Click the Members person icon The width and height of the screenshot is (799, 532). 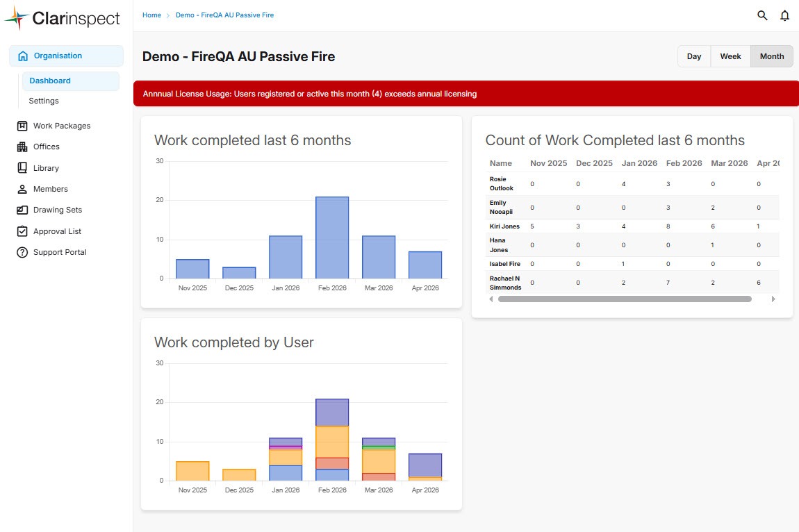tap(22, 189)
